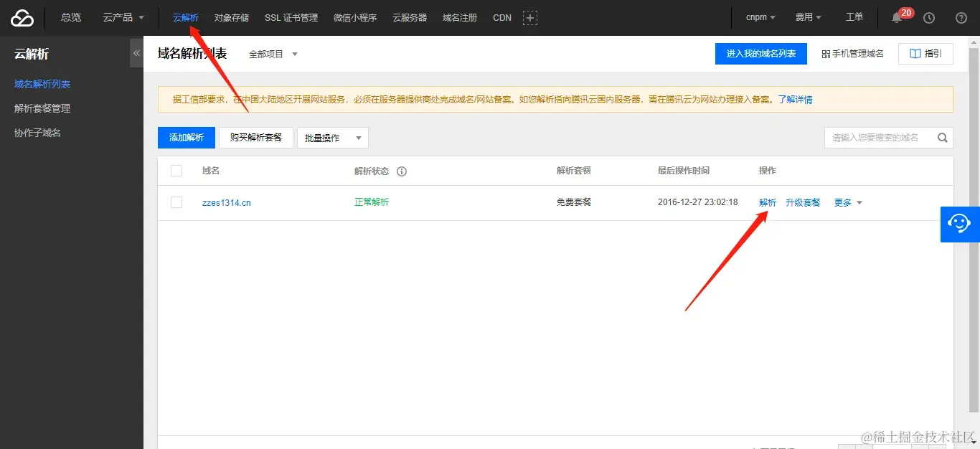Open the cnpm account dropdown
The height and width of the screenshot is (449, 980).
point(762,17)
